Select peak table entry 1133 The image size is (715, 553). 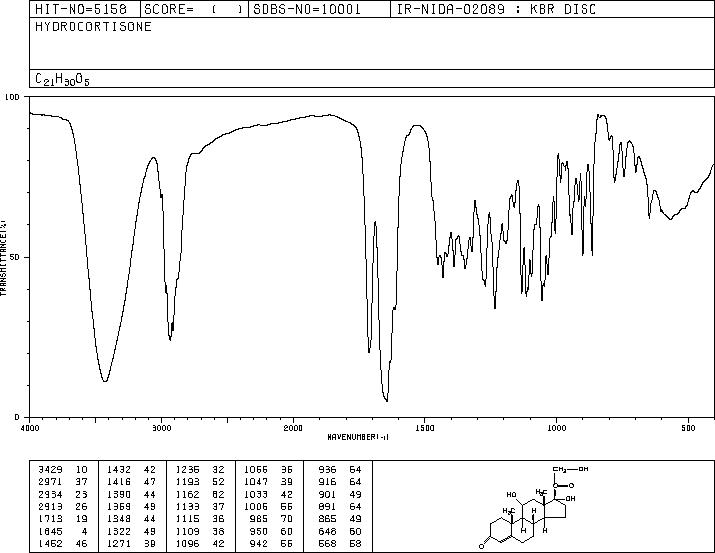click(187, 506)
